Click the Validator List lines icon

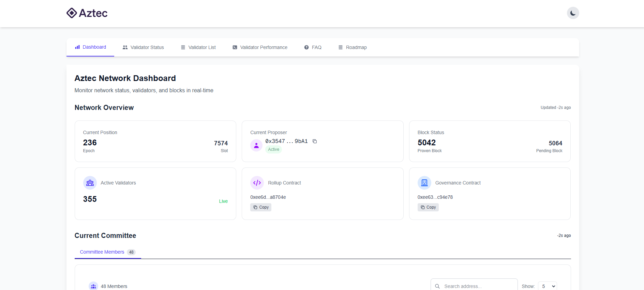click(x=183, y=47)
